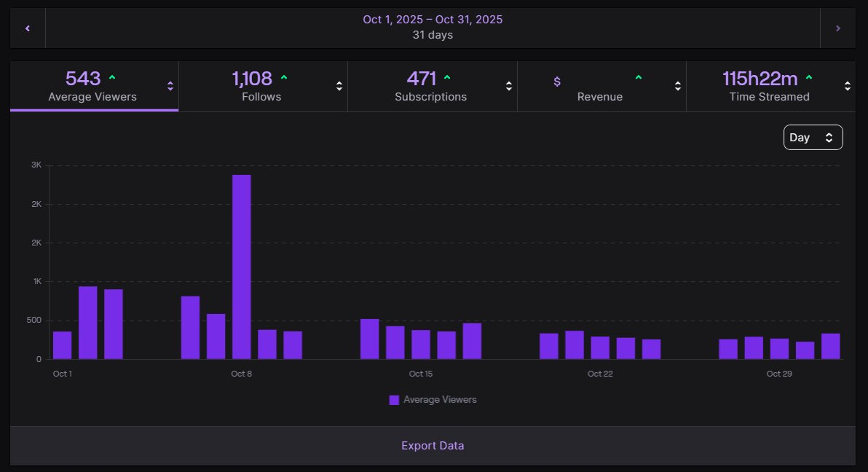Click the dollar sign Revenue icon
Viewport: 868px width, 472px height.
pos(557,82)
